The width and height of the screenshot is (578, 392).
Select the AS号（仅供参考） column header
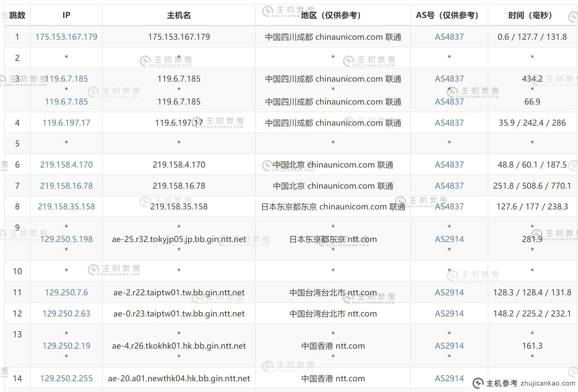pyautogui.click(x=449, y=15)
